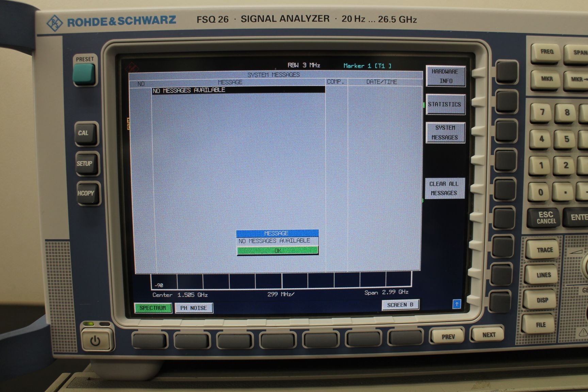Push numeric key 7

tap(542, 113)
